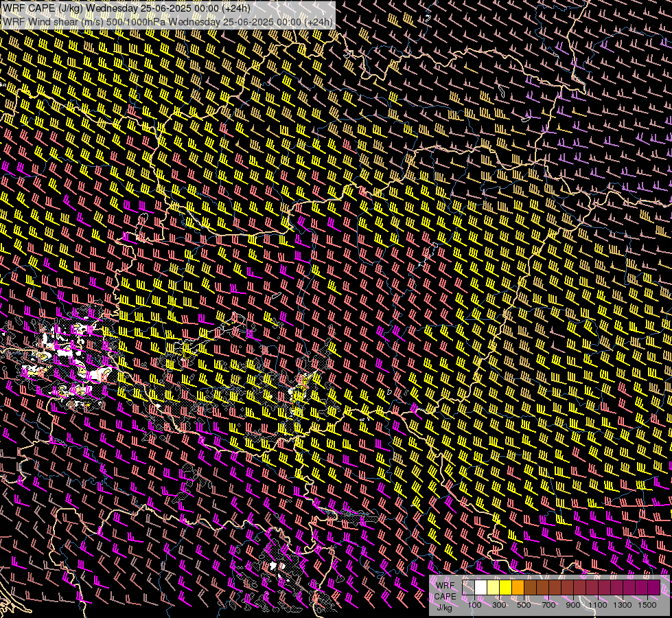
Task: Click the 900 legend label
Action: click(573, 605)
